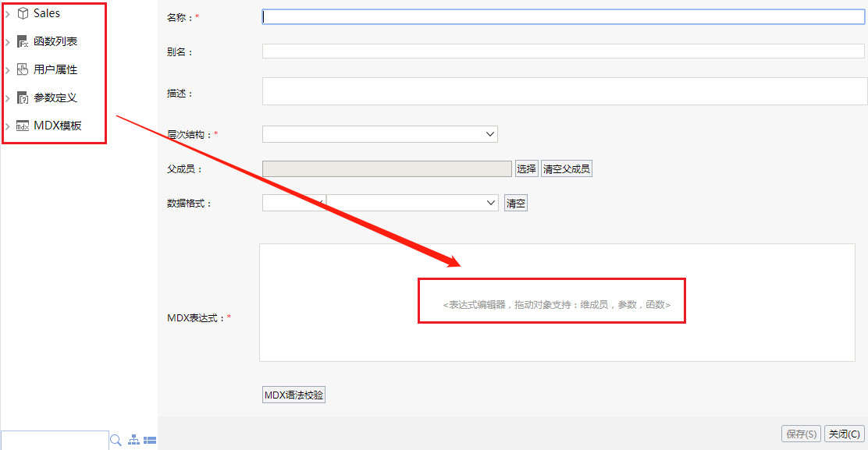The width and height of the screenshot is (868, 450).
Task: Open the second 数据格式 dropdown
Action: tap(412, 203)
